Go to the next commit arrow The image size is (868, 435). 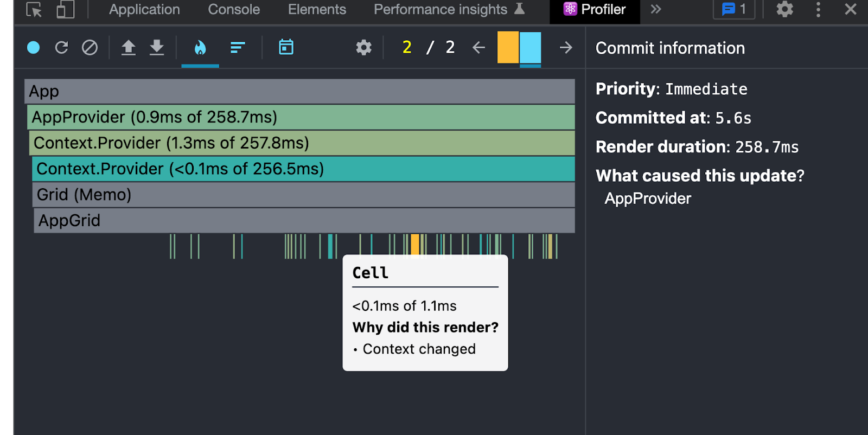click(566, 48)
